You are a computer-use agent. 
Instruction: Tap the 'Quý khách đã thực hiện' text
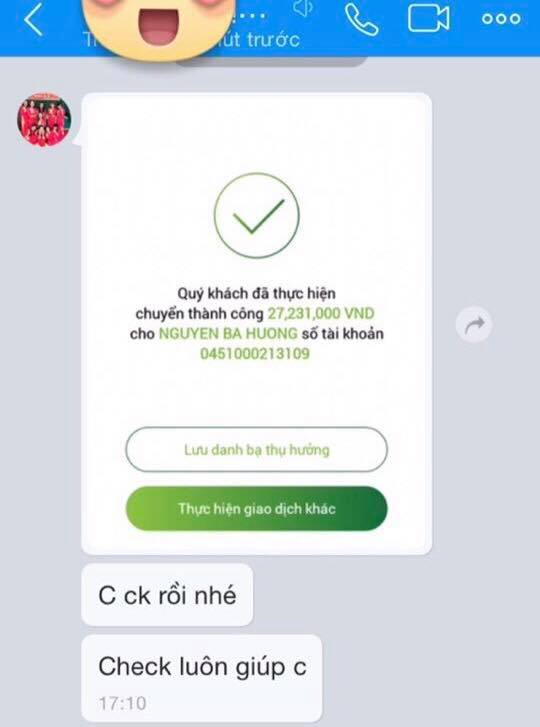click(x=256, y=293)
